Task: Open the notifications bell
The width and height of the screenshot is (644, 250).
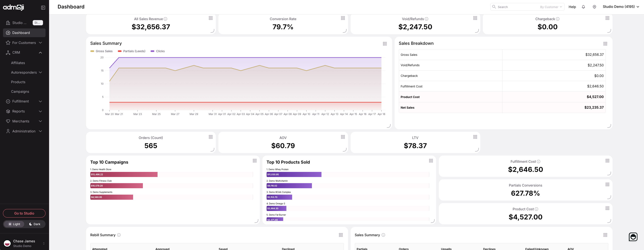Action: [583, 7]
